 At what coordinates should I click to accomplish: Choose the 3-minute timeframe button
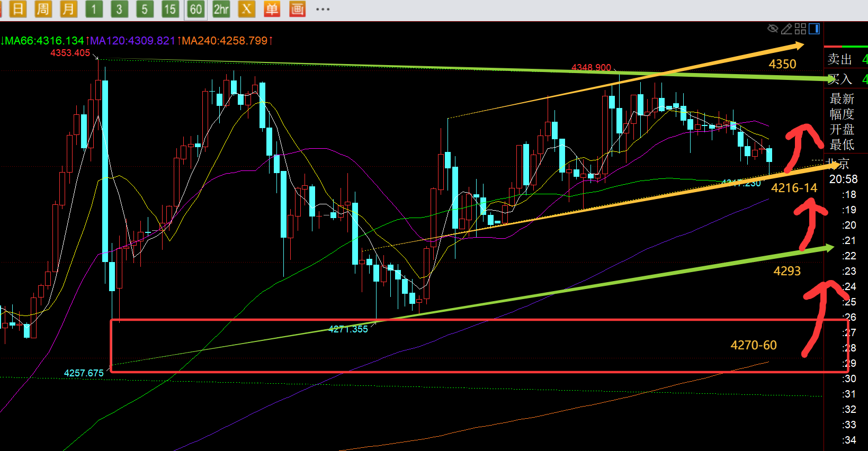coord(119,9)
